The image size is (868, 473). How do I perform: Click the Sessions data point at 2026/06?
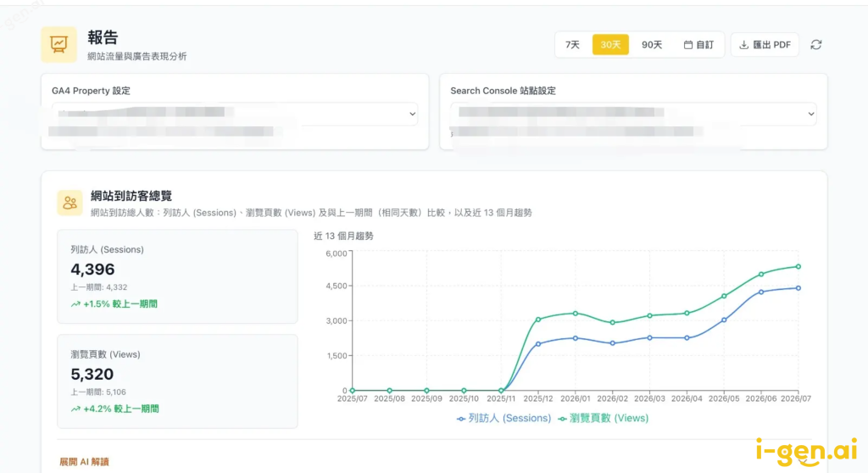761,292
